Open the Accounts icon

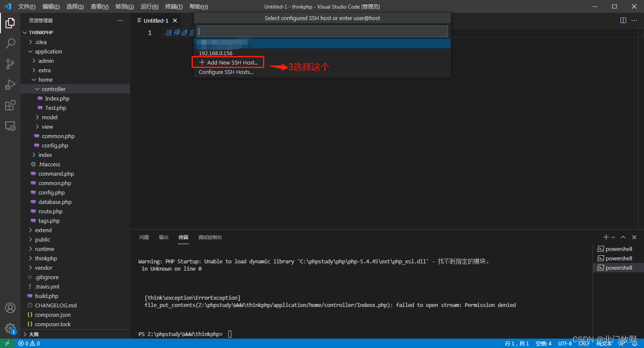pos(10,308)
